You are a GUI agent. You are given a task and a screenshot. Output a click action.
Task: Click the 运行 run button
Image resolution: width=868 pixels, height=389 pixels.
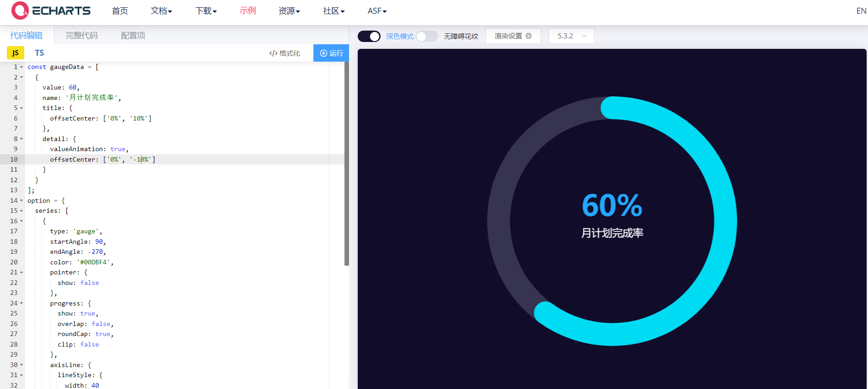[331, 53]
